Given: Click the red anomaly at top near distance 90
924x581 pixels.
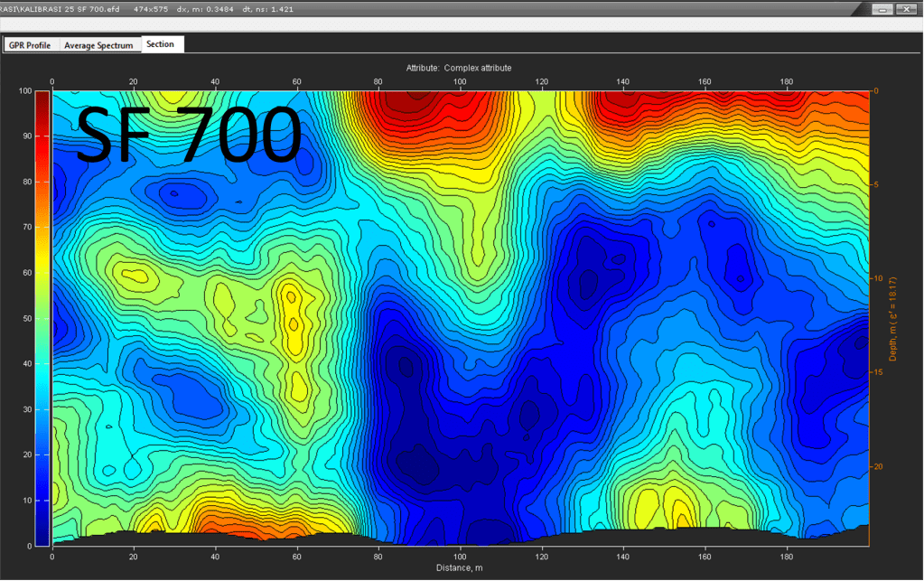Looking at the screenshot, I should pos(397,108).
